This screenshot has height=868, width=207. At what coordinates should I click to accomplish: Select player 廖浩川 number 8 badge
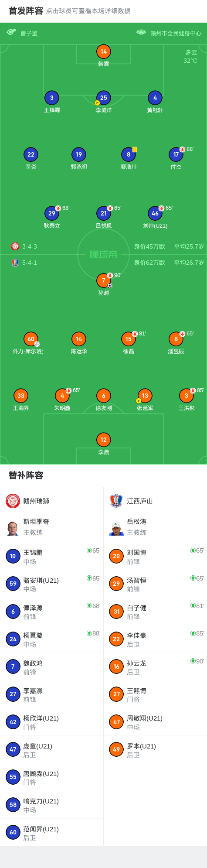pos(129,154)
